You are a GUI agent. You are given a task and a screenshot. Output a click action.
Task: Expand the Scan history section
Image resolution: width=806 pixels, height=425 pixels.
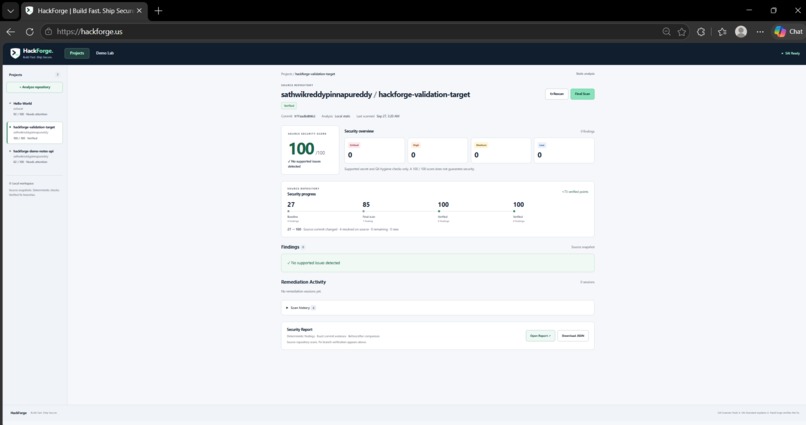tap(437, 308)
